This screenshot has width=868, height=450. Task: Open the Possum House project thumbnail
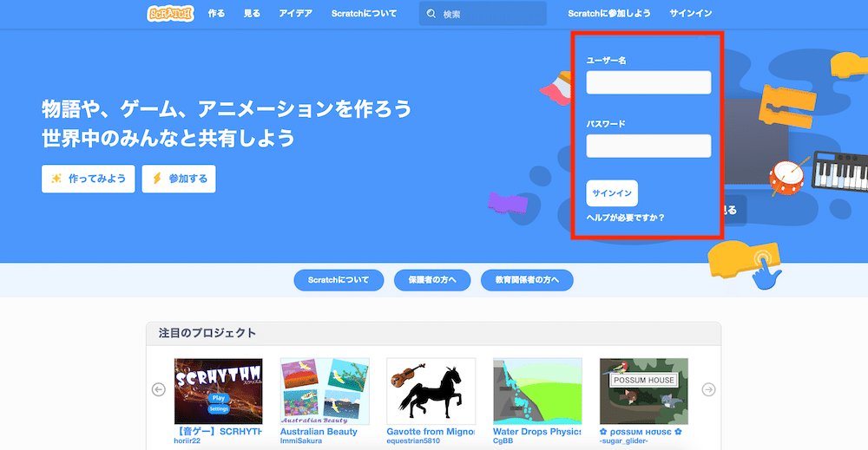[644, 391]
